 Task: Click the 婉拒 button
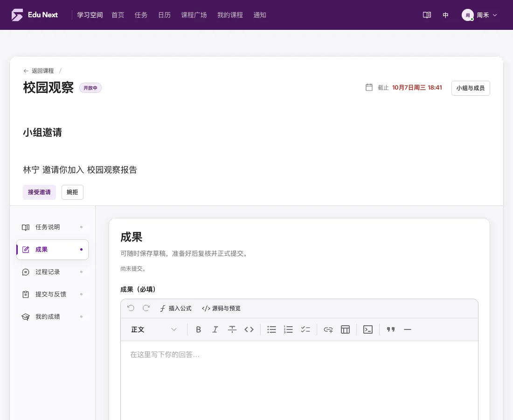[72, 192]
